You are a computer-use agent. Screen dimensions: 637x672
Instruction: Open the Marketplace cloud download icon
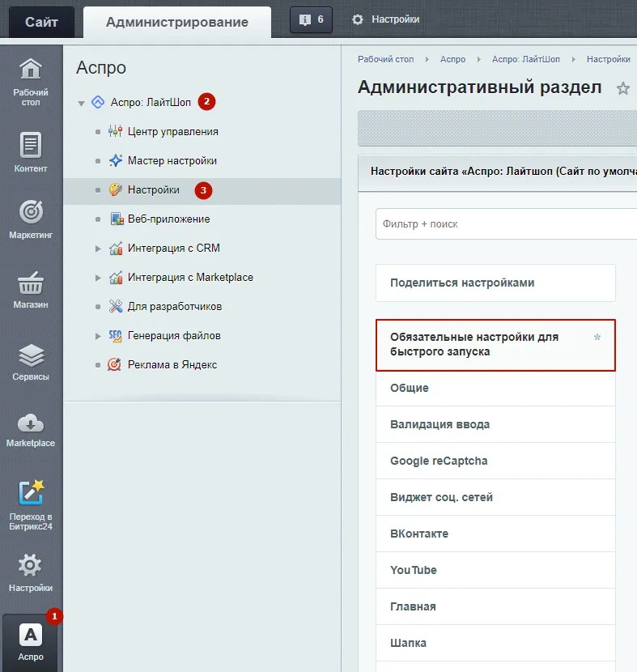tap(31, 424)
